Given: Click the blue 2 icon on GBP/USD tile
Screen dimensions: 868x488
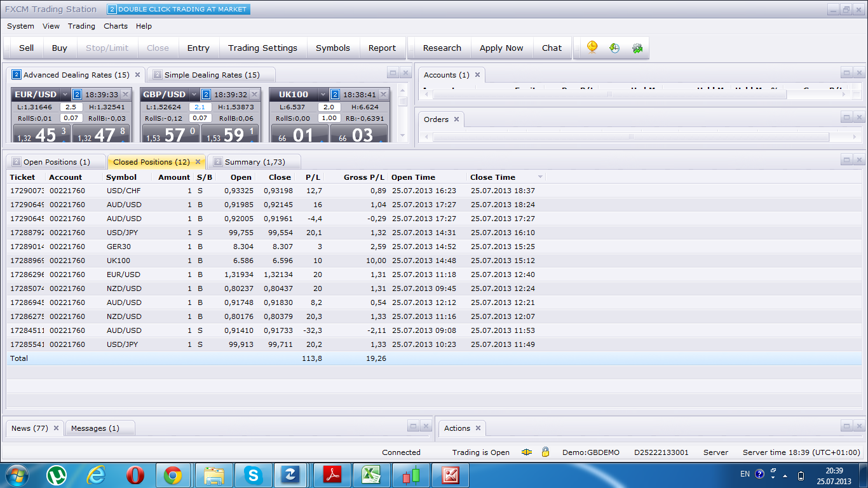Looking at the screenshot, I should pos(206,95).
